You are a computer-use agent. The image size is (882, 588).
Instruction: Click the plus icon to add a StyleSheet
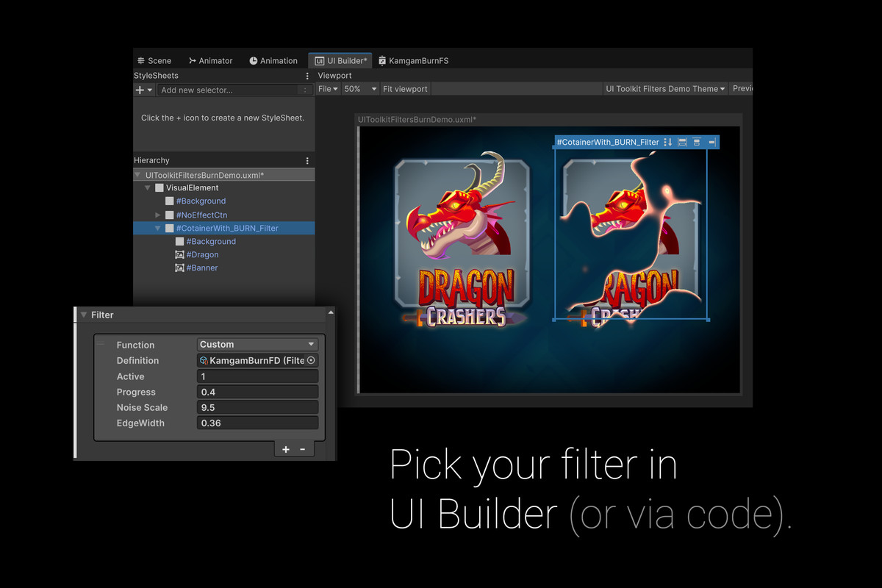coord(139,89)
